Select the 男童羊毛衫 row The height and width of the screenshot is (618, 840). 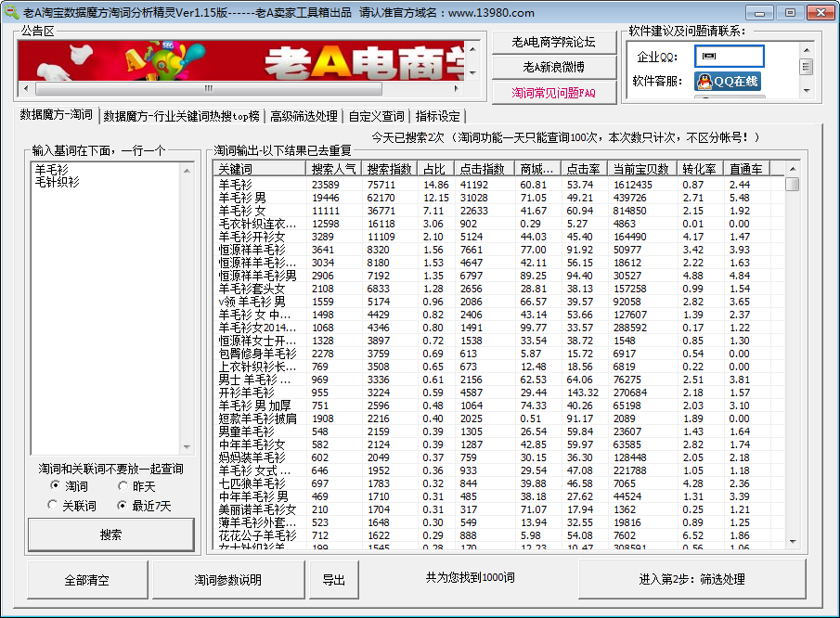[498, 431]
